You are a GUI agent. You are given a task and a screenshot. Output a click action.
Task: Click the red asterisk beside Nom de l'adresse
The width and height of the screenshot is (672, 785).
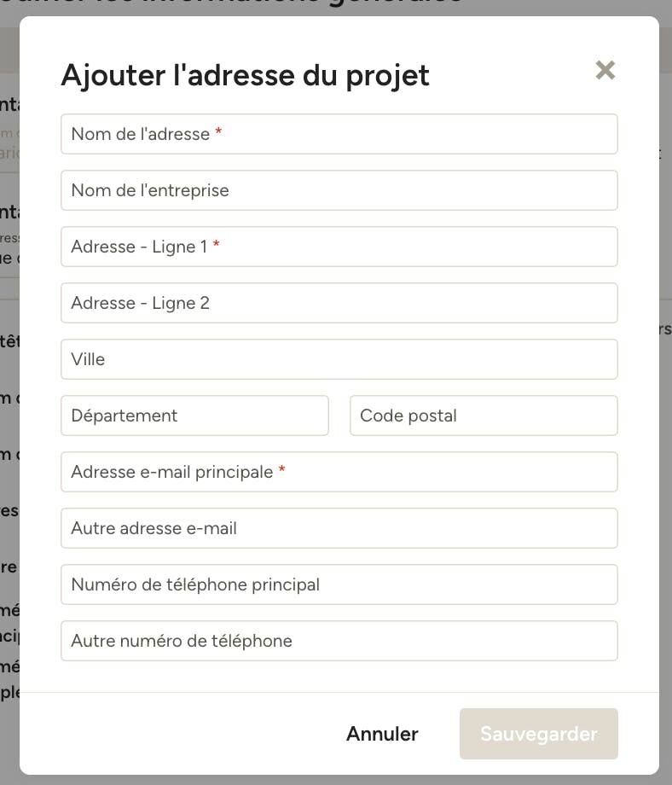pos(218,131)
